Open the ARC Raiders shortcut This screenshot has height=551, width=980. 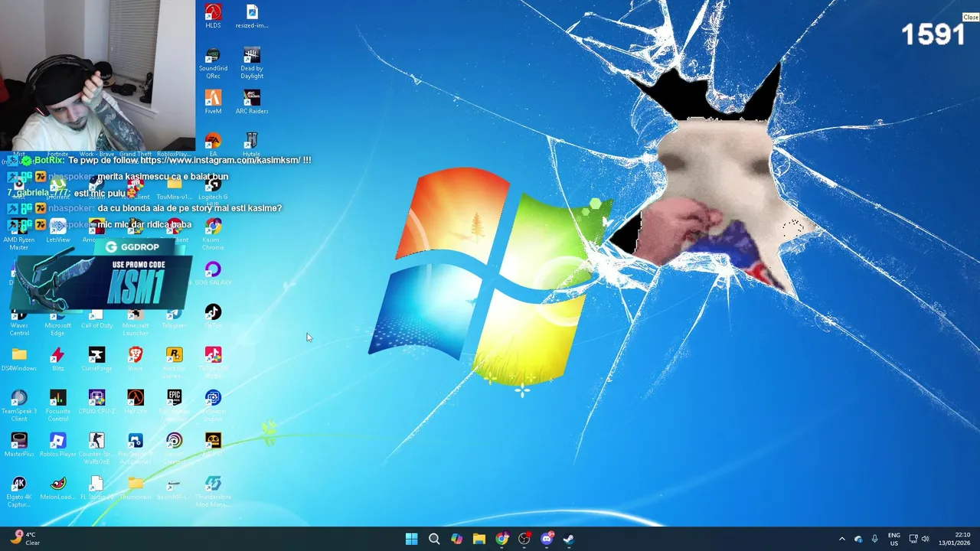point(252,102)
